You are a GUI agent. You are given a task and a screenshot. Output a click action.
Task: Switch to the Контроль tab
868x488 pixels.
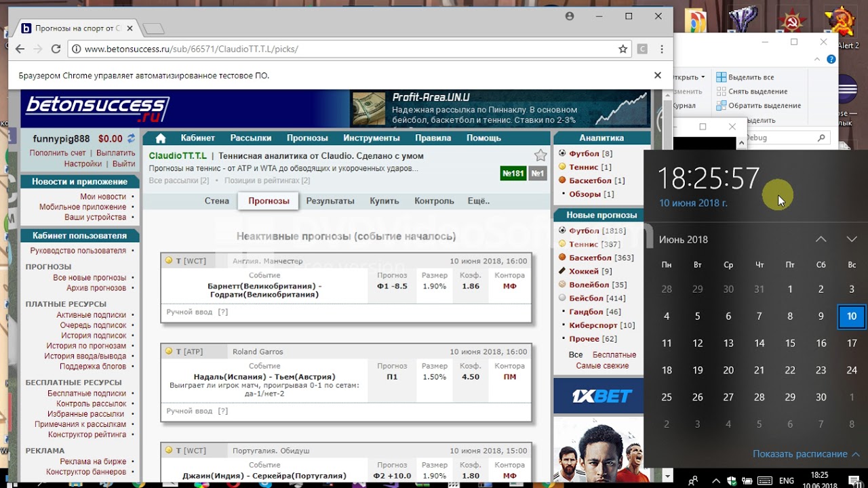(434, 201)
